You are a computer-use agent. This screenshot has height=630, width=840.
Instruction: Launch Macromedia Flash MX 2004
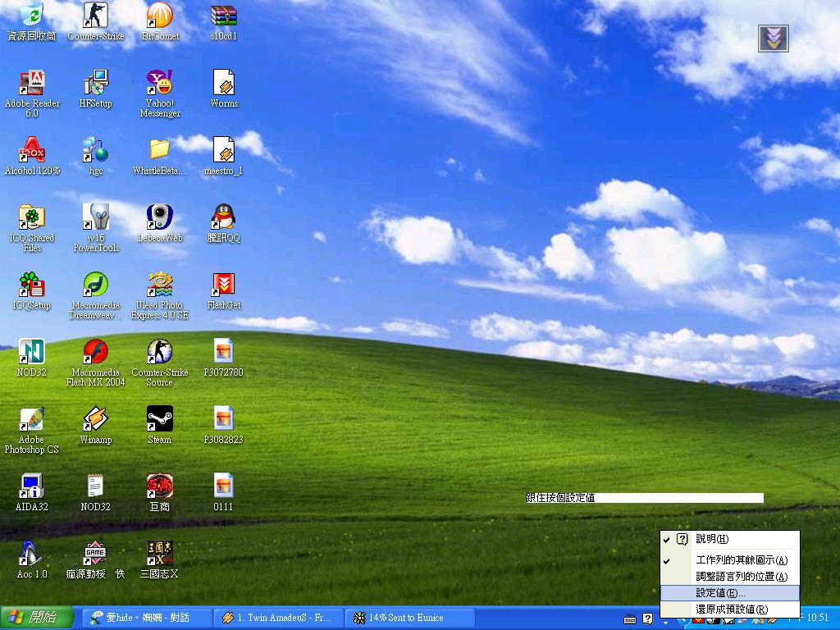tap(96, 363)
